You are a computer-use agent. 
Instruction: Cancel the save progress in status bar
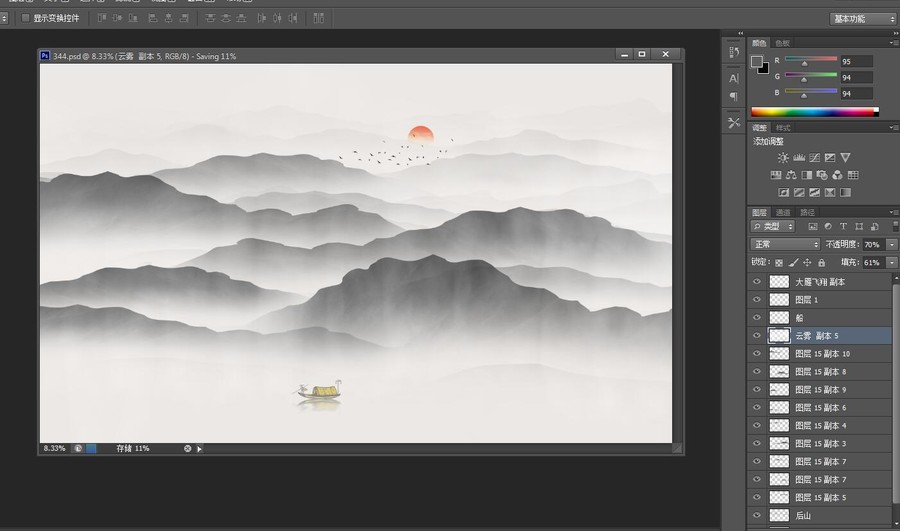187,449
